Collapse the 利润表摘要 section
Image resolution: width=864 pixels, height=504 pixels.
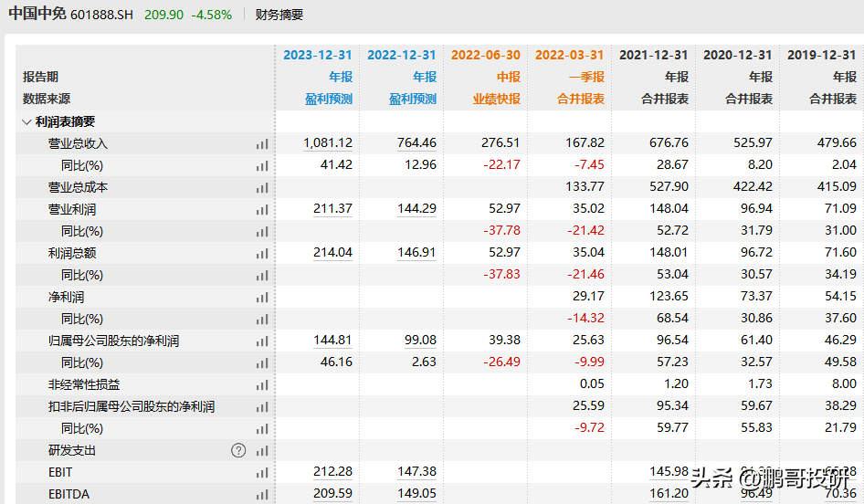(26, 121)
